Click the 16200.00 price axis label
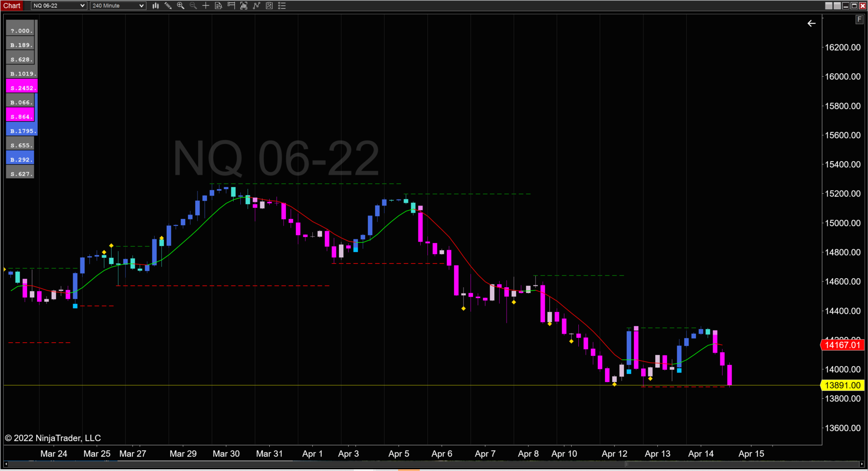This screenshot has width=868, height=471. pyautogui.click(x=843, y=47)
